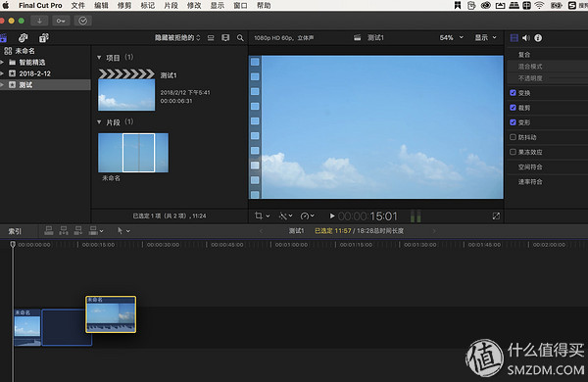Open the 窗口 menu
Viewport: 588px width, 382px height.
coord(240,5)
